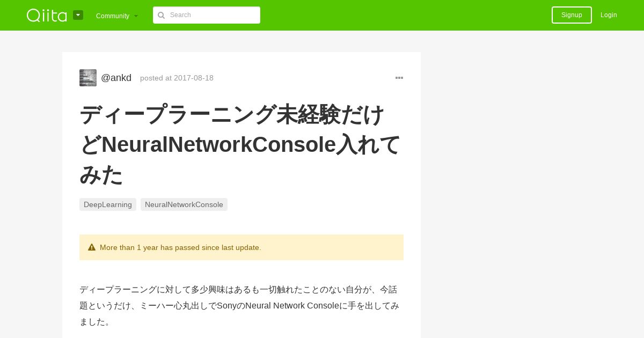
Task: Select the NeuralNetworkConsole tag
Action: (x=184, y=204)
